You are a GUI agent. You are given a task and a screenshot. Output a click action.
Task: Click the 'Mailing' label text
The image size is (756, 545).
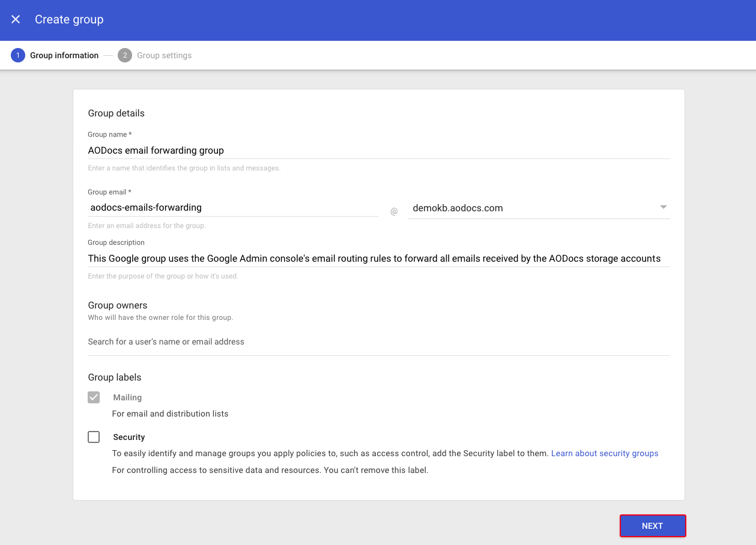pos(127,397)
